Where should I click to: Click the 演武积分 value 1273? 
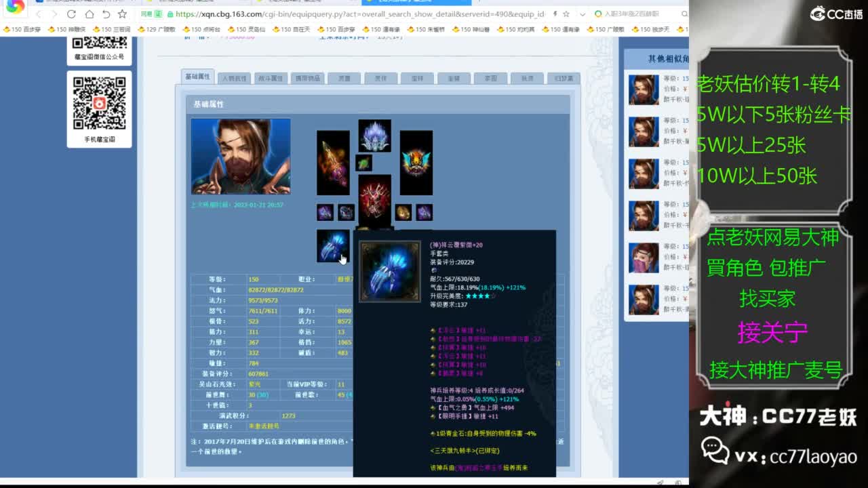point(288,416)
